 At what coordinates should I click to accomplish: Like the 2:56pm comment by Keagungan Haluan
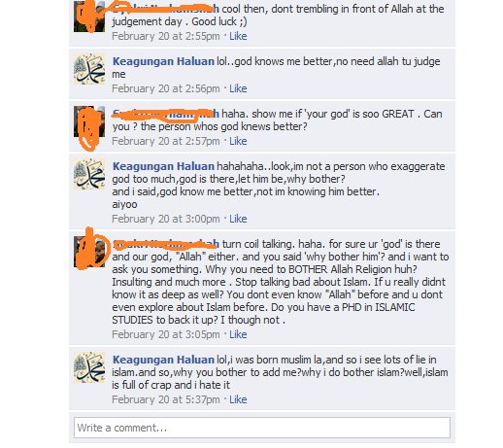point(238,88)
